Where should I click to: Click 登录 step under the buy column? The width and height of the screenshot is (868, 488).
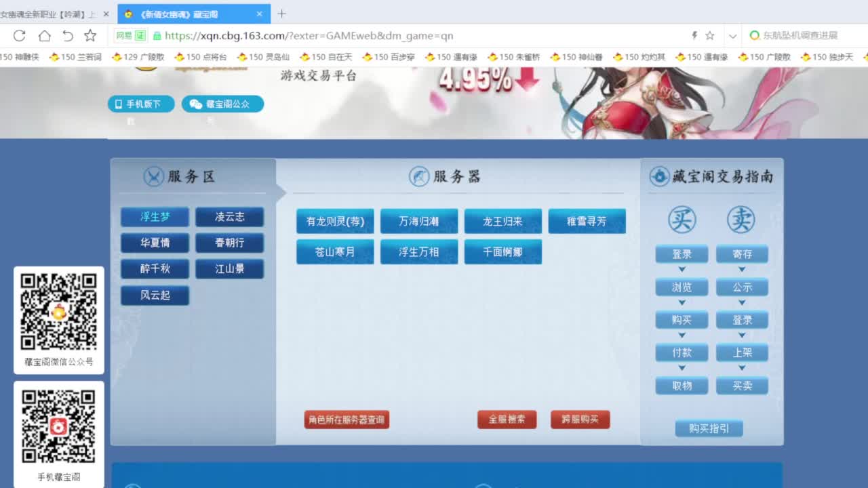682,254
